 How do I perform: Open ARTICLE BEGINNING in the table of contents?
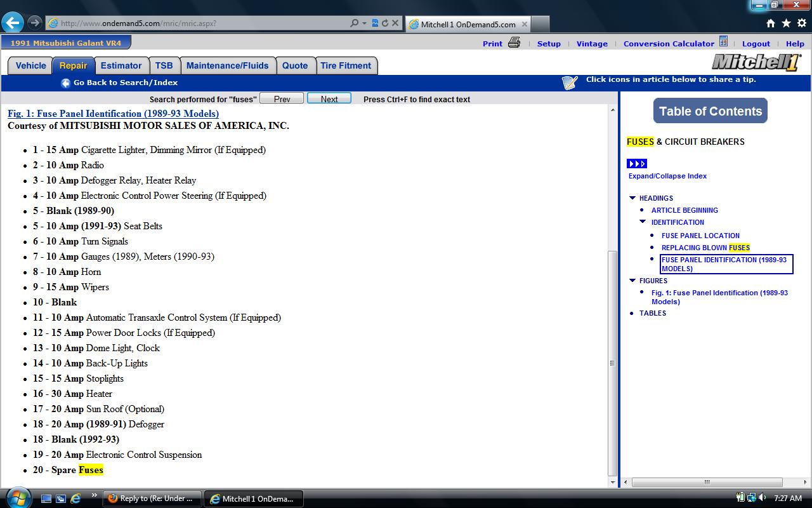pos(684,210)
